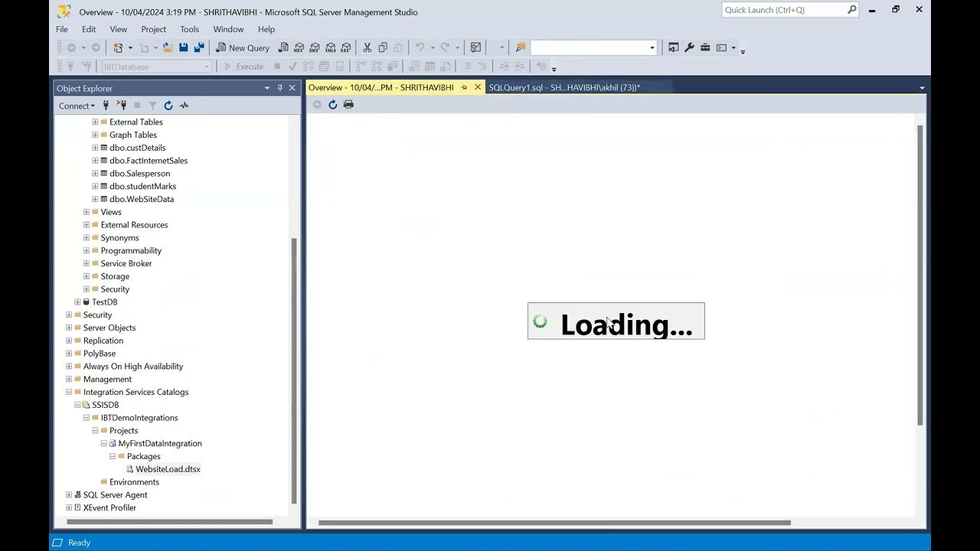Image resolution: width=980 pixels, height=551 pixels.
Task: Click the Object Explorer vertical scrollbar
Action: 294,370
